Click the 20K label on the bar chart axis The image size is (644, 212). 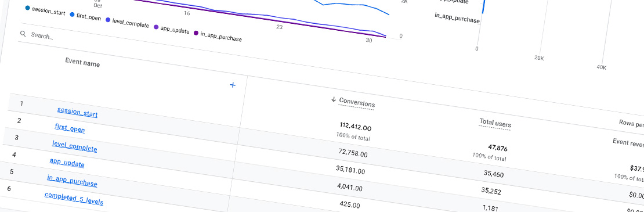[x=539, y=58]
